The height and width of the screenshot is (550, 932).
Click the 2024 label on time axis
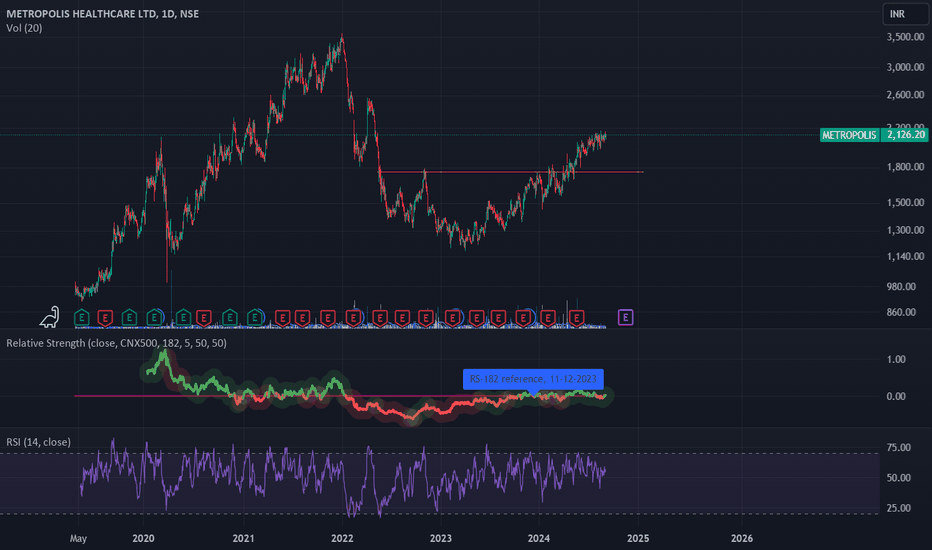pyautogui.click(x=539, y=538)
